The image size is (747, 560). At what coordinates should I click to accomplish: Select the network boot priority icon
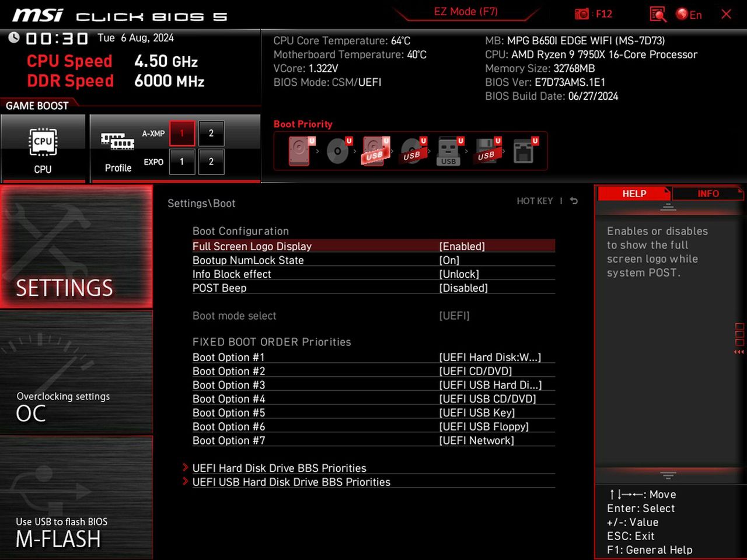(525, 151)
